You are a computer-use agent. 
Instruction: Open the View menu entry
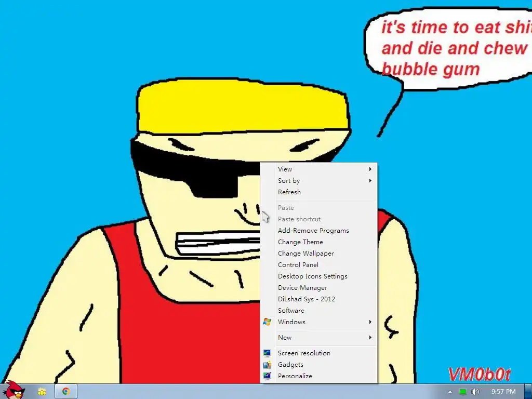[318, 169]
